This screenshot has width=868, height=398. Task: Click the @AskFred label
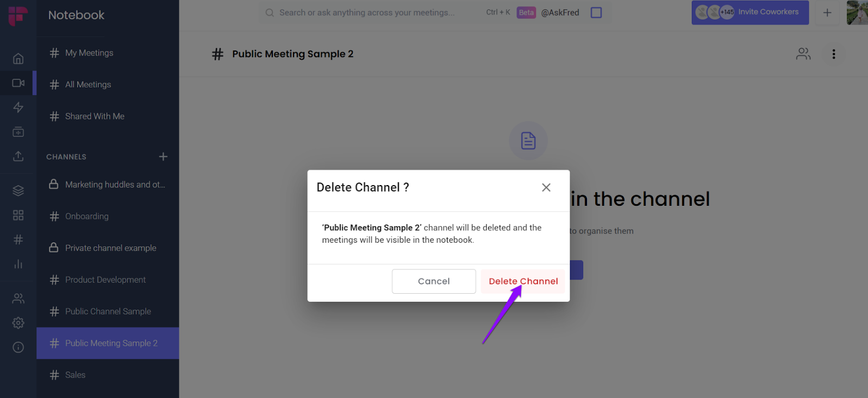[x=560, y=12]
